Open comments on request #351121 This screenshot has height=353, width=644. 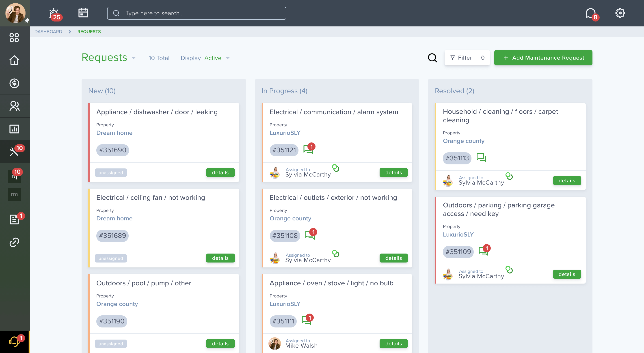click(309, 149)
